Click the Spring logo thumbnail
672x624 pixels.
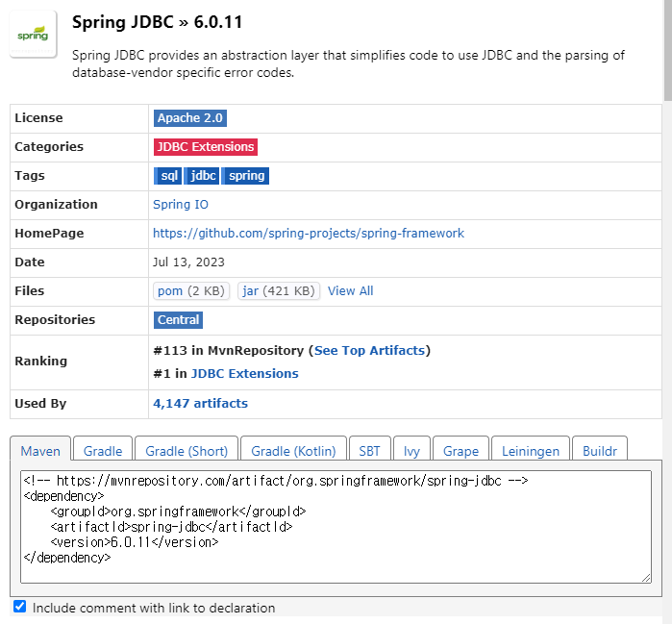[x=33, y=34]
